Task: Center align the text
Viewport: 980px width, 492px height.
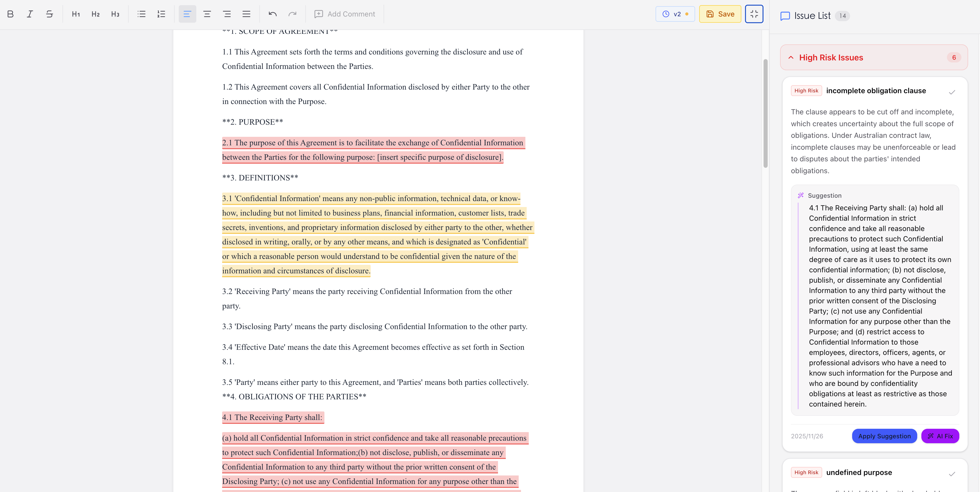Action: 207,14
